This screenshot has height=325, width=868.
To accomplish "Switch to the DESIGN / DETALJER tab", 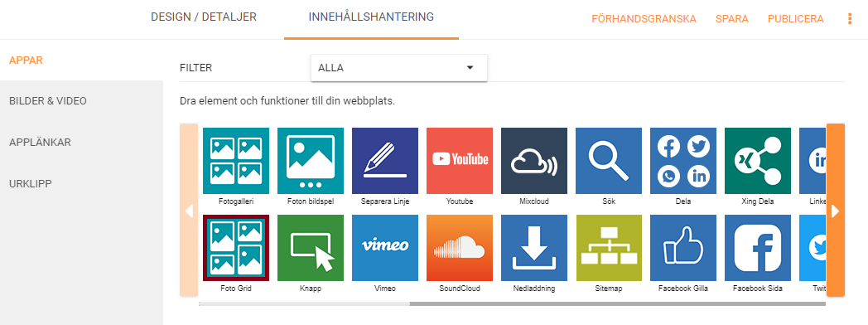I will [x=204, y=17].
